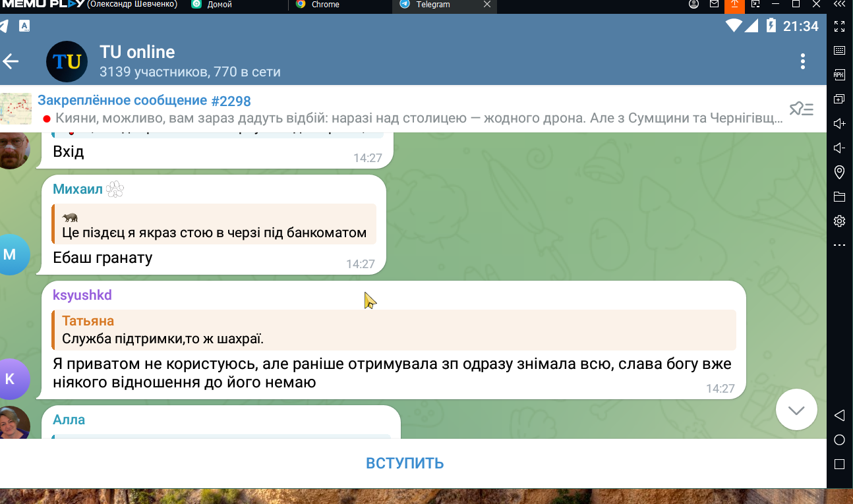Join the group with ВСТУПИТЬ button
This screenshot has height=504, width=853.
pyautogui.click(x=405, y=463)
